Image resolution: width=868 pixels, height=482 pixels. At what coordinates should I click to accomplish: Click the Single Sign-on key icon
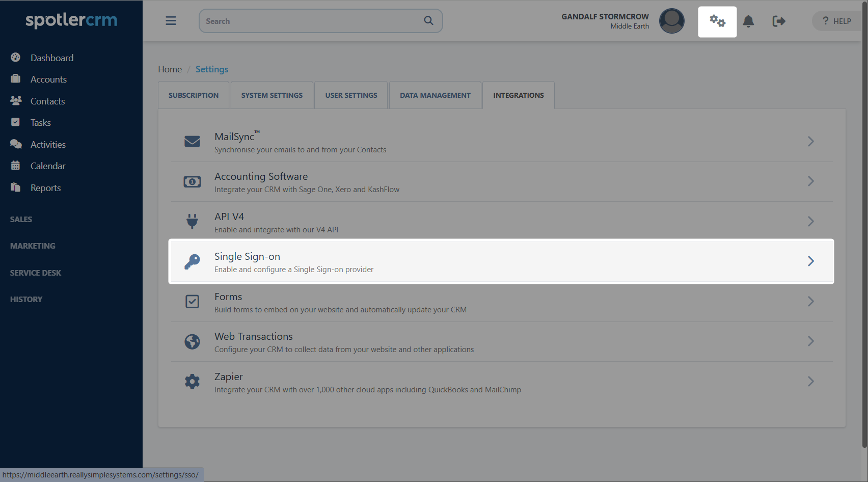click(x=192, y=261)
